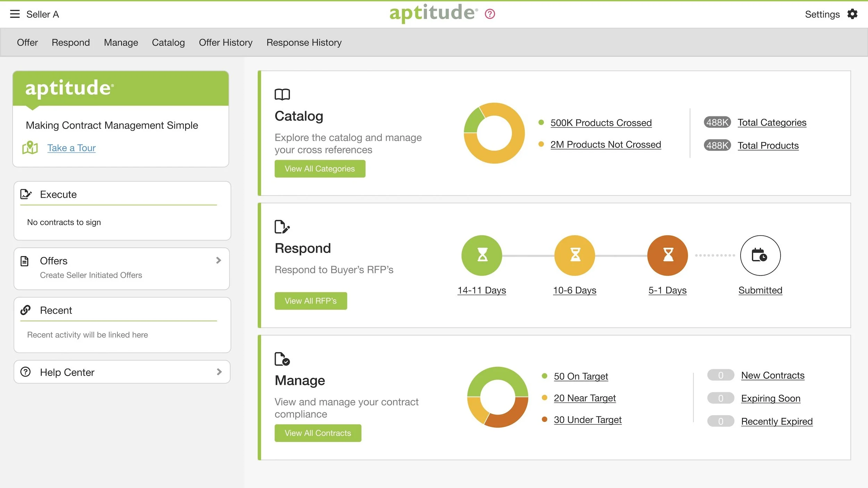The width and height of the screenshot is (868, 488).
Task: Open the Offer History tab
Action: click(x=226, y=42)
